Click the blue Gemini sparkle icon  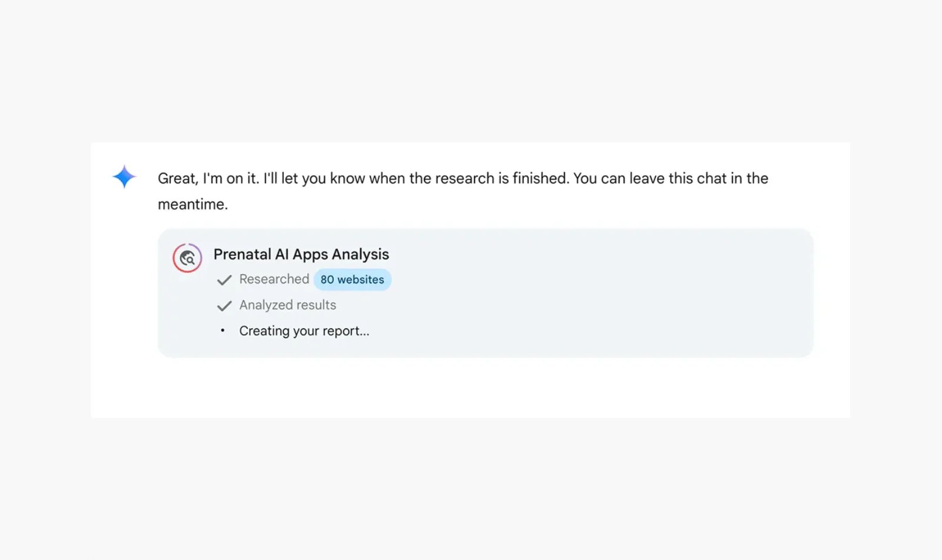[124, 176]
